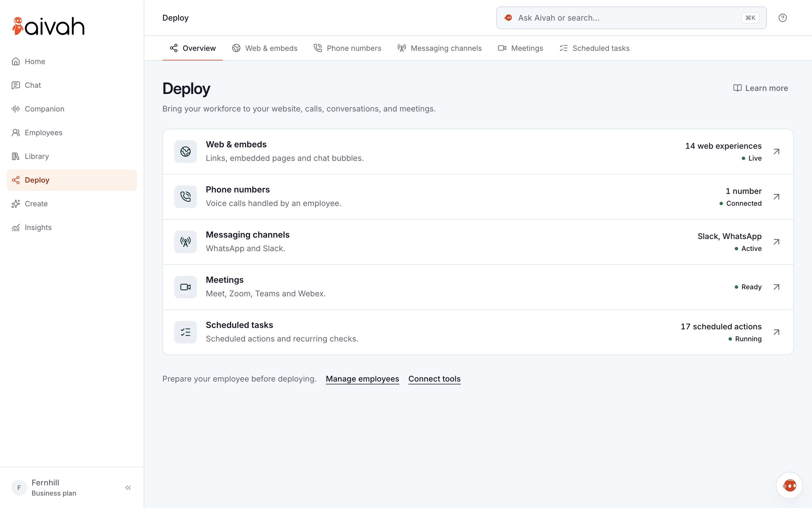
Task: Open the help question mark icon
Action: pos(782,18)
